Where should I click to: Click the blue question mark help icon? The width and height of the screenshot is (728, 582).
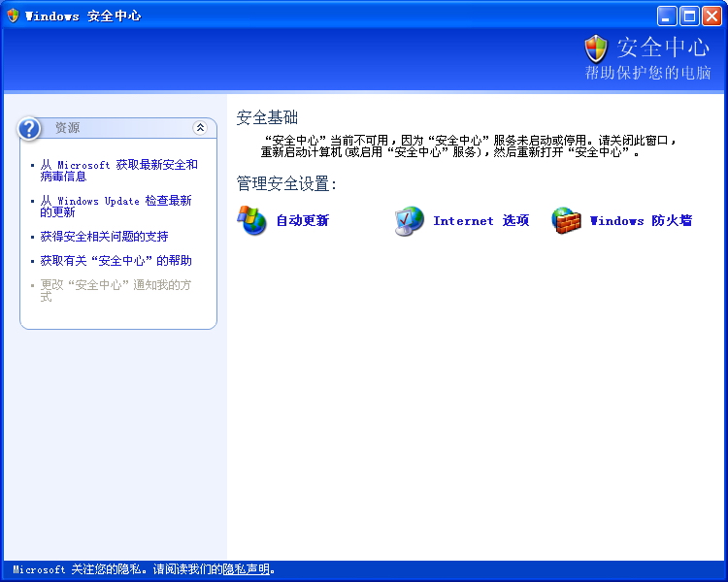[x=29, y=129]
